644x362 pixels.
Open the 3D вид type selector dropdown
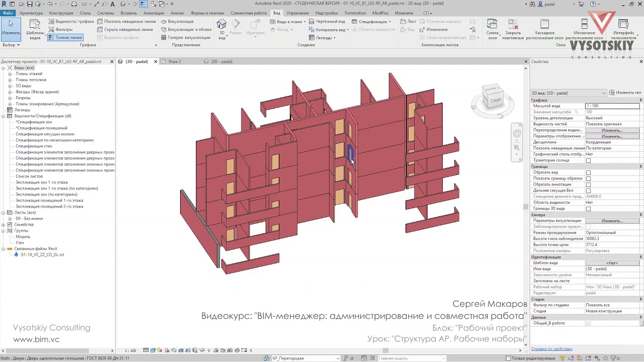pyautogui.click(x=569, y=93)
